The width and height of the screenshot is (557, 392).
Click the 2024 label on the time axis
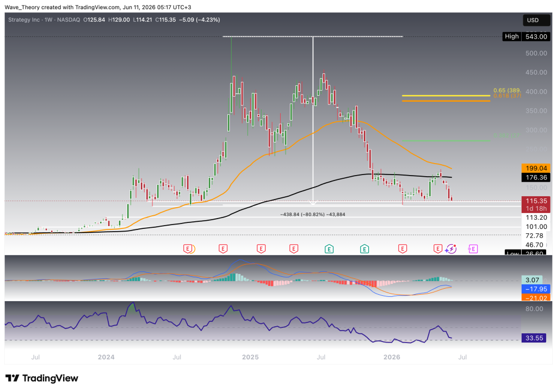(x=106, y=357)
